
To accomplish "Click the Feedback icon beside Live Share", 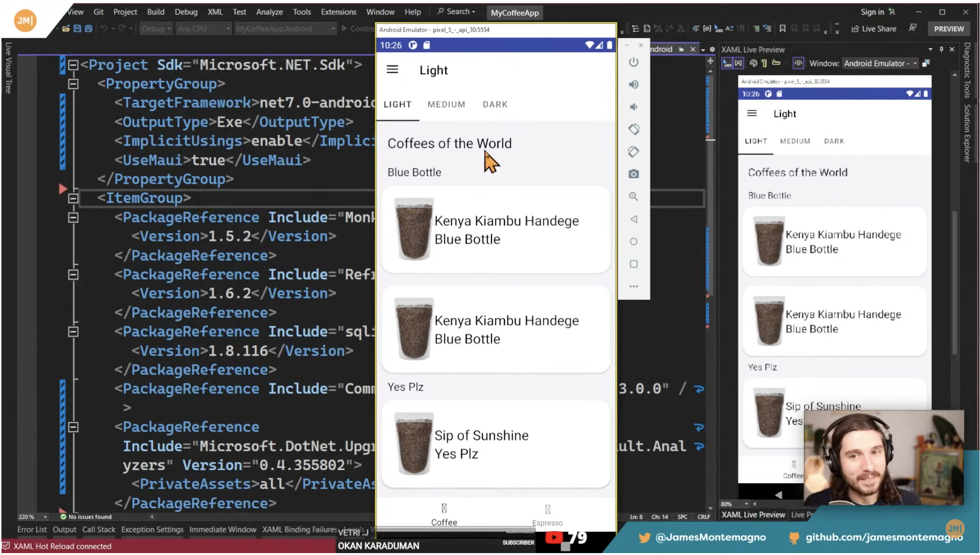I will coord(912,28).
